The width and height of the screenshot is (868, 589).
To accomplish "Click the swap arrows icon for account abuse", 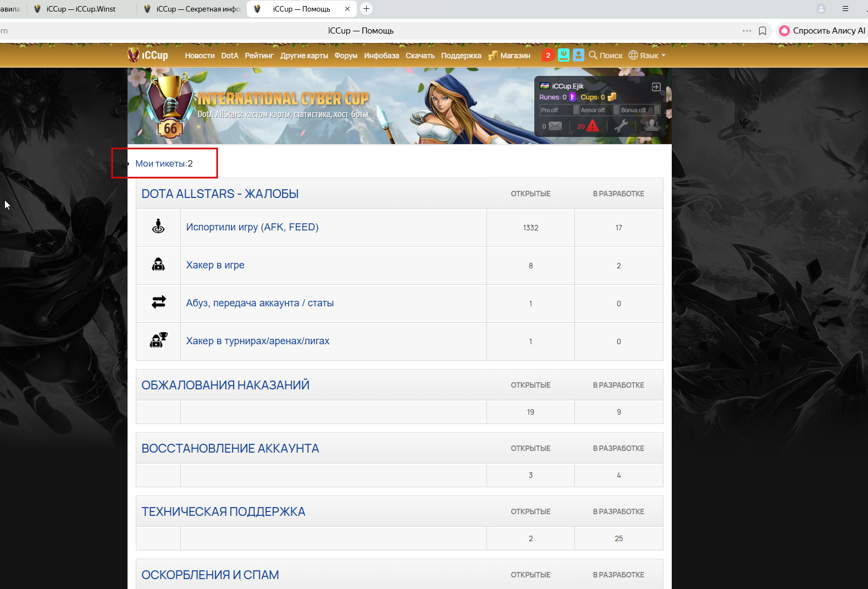I will click(x=158, y=302).
